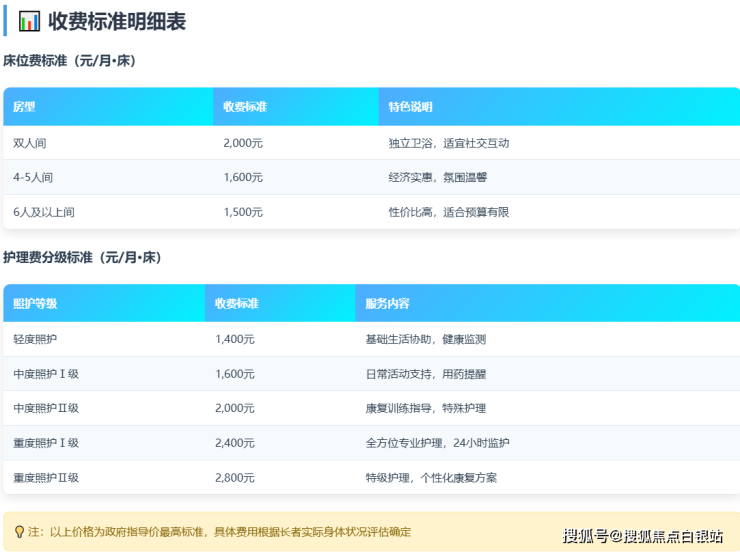Click the 全方位专业护理，24小时监护 description
This screenshot has height=552, width=740.
coord(438,443)
